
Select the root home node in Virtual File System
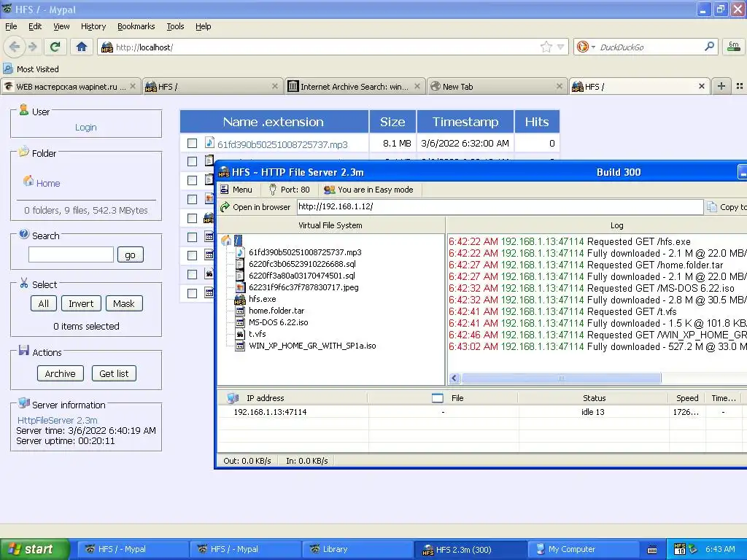(239, 241)
